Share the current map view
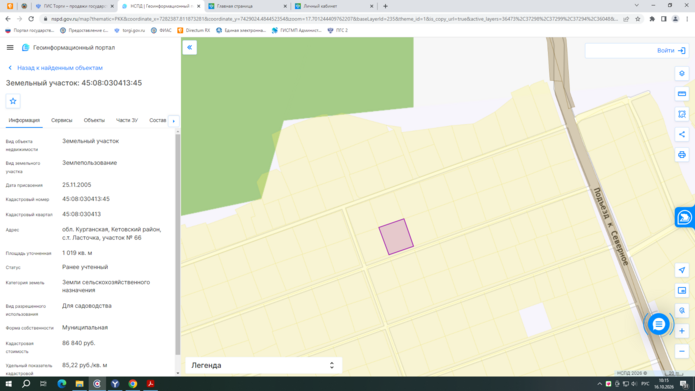The height and width of the screenshot is (391, 695). 682,134
